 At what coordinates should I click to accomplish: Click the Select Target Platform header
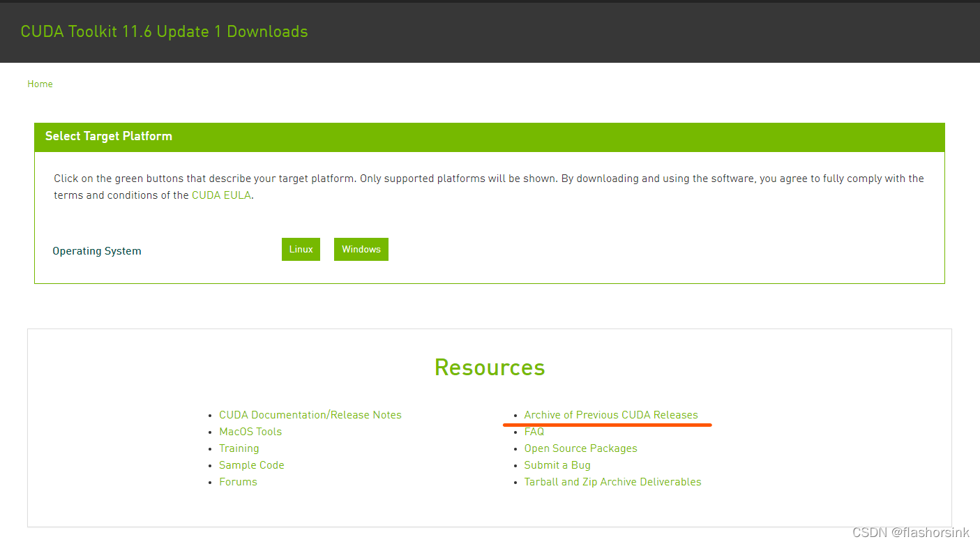click(490, 137)
